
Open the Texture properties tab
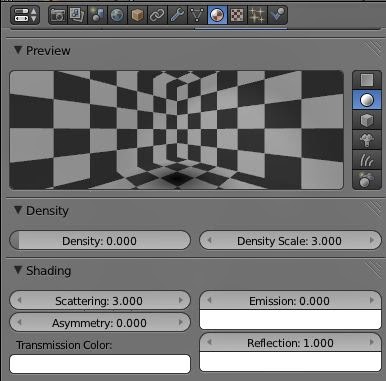point(237,15)
